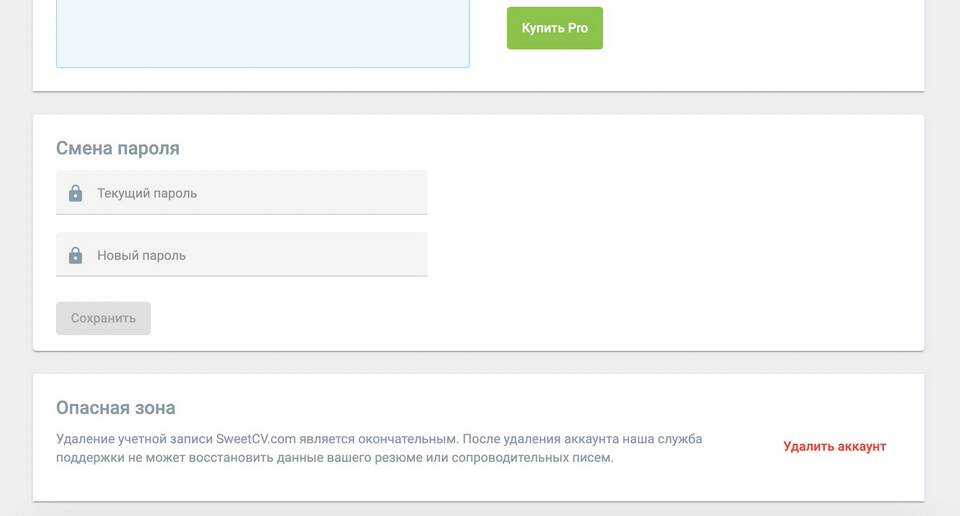Image resolution: width=960 pixels, height=516 pixels.
Task: Click the Смена пароля heading
Action: (118, 148)
